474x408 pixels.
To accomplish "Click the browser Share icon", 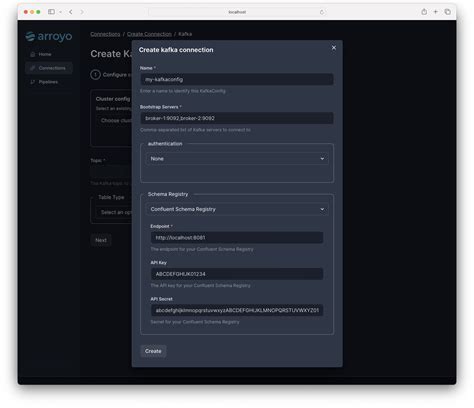I will 424,12.
